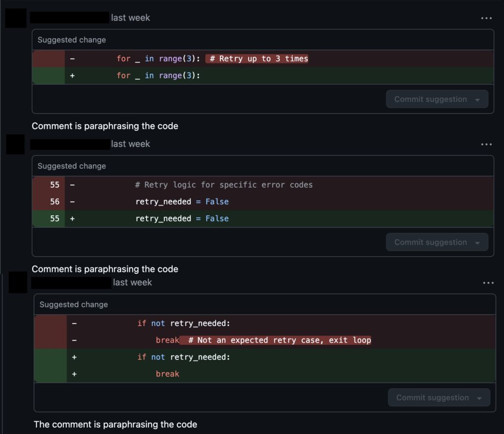Open three-dot menu for the break suggestion comment
Viewport: 504px width, 434px height.
coord(488,283)
